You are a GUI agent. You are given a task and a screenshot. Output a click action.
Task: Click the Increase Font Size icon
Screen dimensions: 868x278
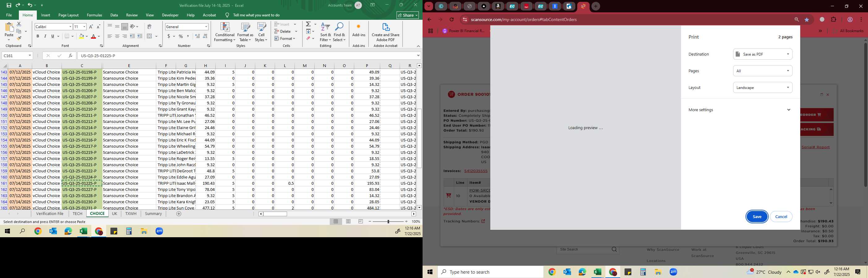91,27
